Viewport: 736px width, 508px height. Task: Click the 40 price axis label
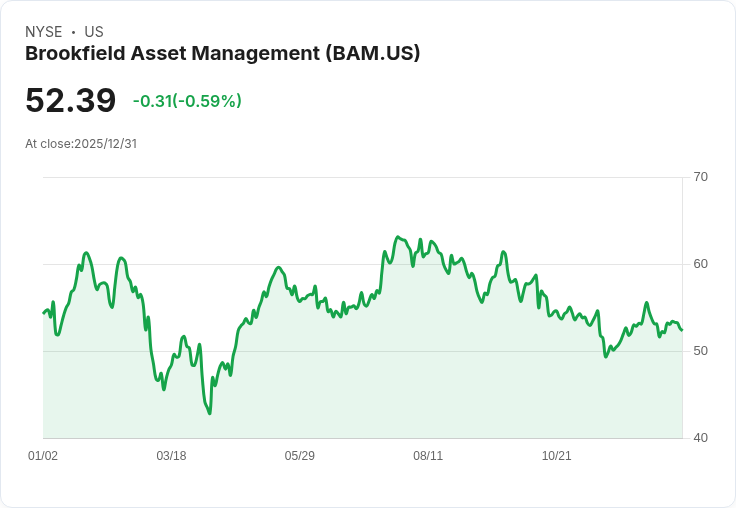(700, 438)
